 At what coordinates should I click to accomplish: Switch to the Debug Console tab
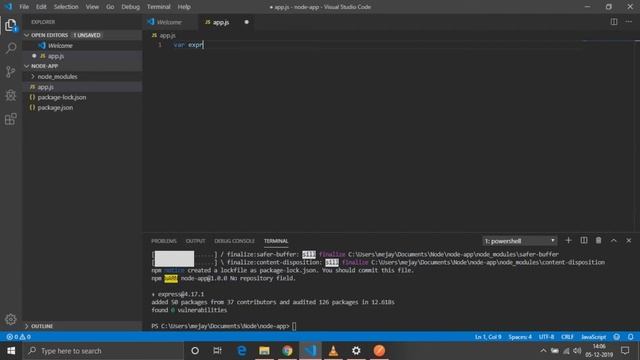(x=234, y=241)
